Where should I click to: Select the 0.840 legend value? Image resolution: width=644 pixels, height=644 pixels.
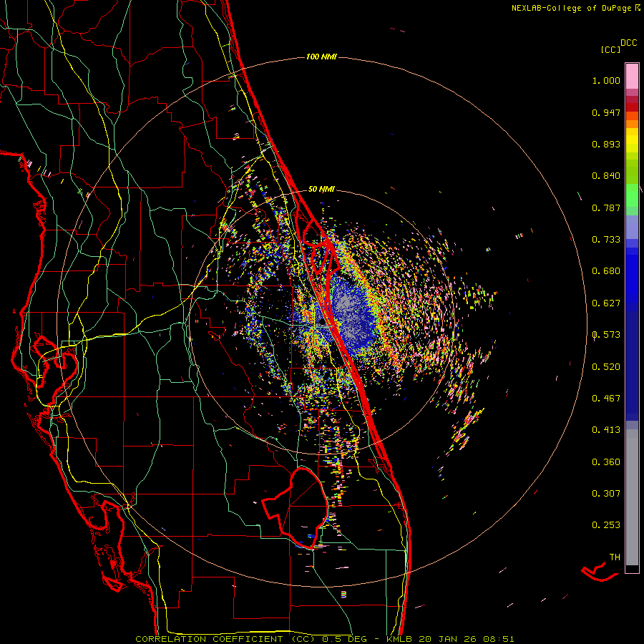coord(606,176)
